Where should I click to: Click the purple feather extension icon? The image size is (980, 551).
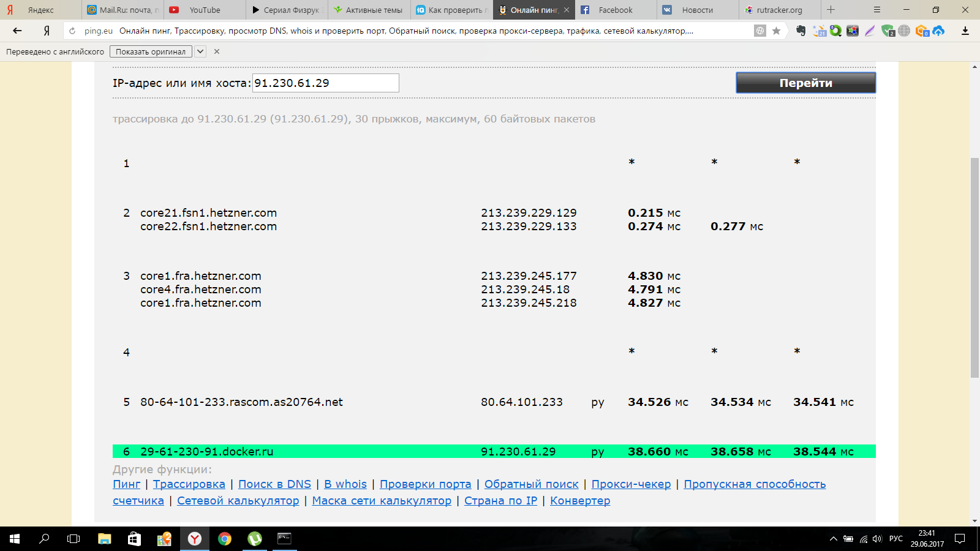tap(870, 31)
